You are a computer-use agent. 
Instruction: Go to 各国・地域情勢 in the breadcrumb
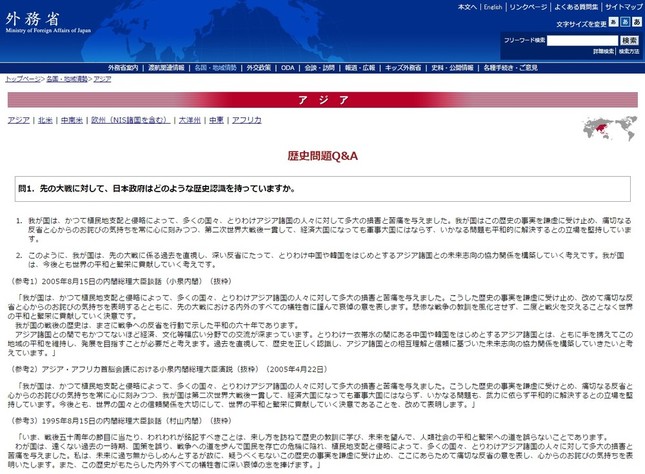[x=67, y=79]
